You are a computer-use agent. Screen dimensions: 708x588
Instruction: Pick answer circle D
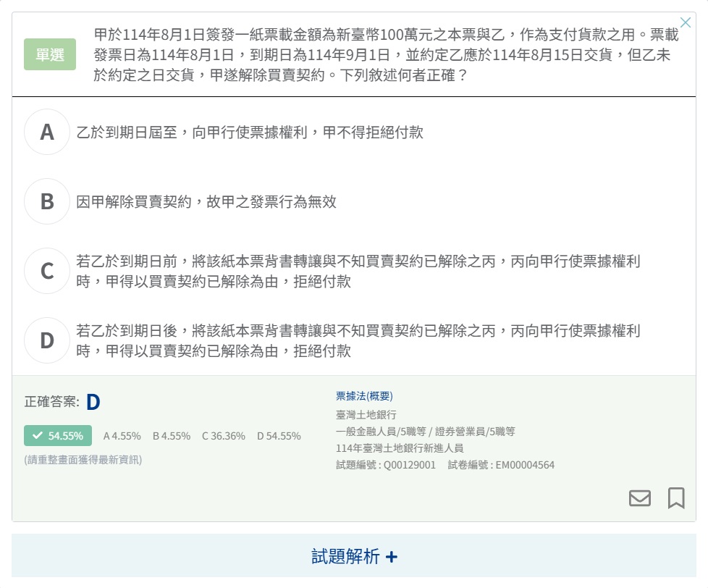point(47,340)
